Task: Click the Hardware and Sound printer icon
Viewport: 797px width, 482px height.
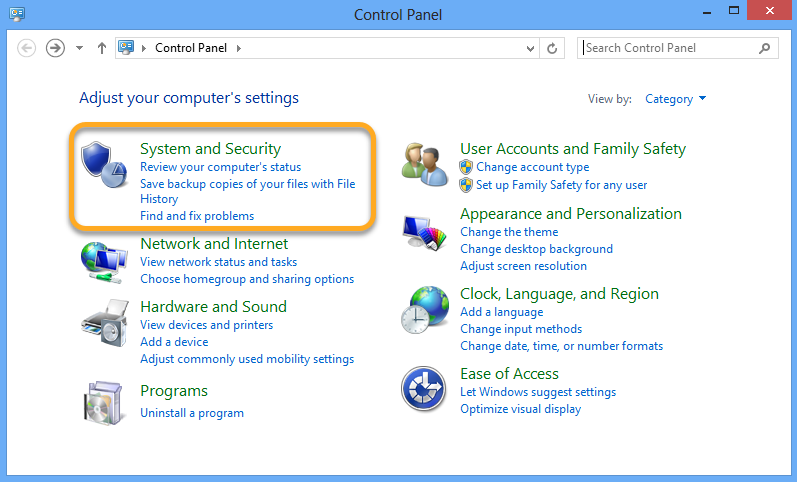Action: 105,322
